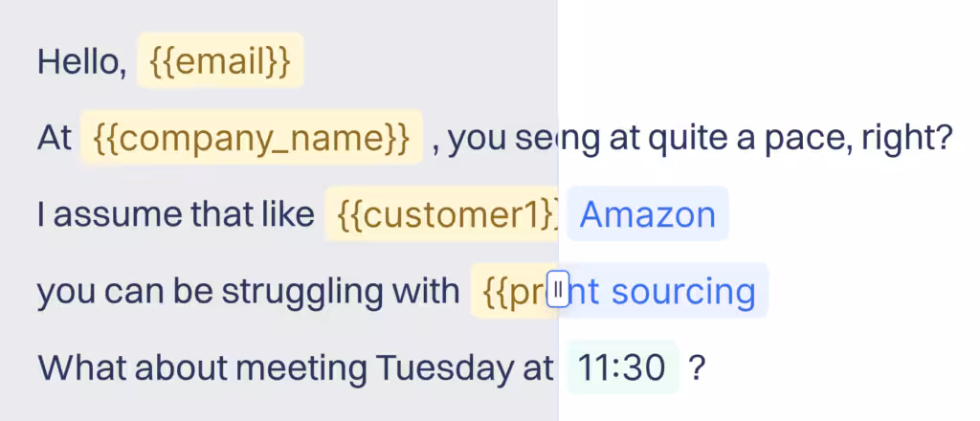Click the blue Amazon value chip
The width and height of the screenshot is (980, 421).
click(647, 214)
